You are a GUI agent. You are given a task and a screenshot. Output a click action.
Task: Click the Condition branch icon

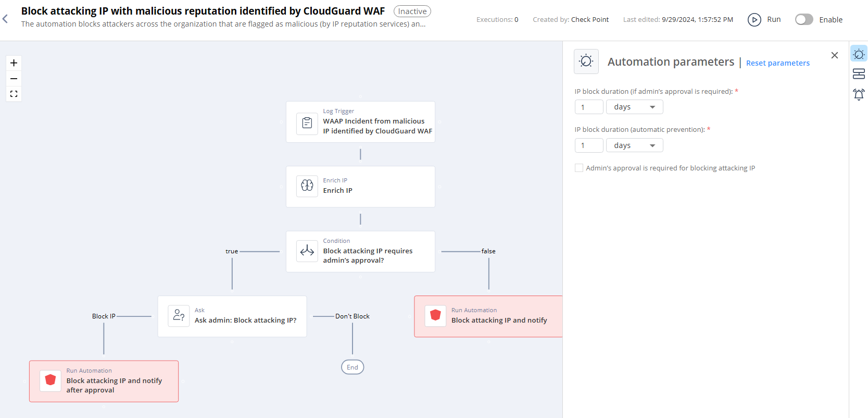tap(307, 251)
